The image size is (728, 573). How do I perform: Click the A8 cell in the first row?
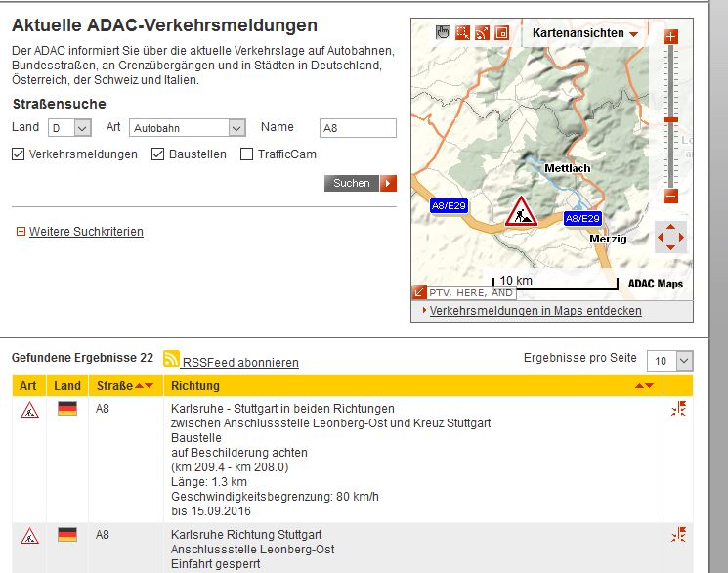(103, 409)
